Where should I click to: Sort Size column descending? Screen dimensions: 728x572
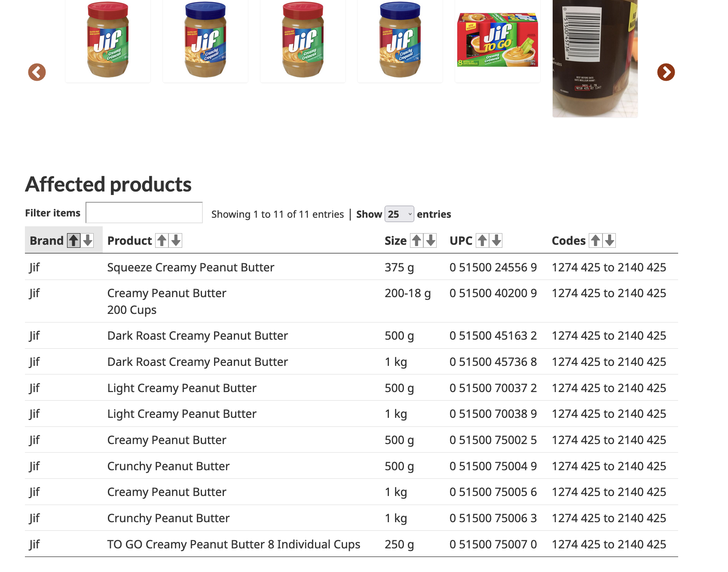(431, 240)
